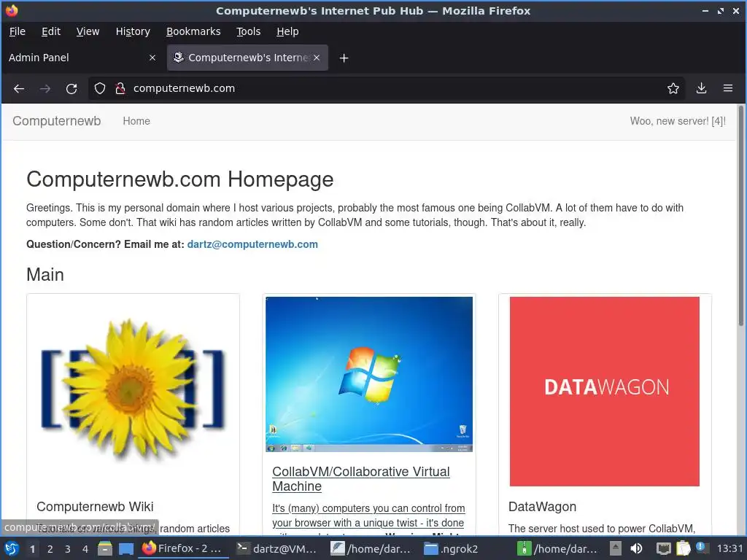Open the dartz@VM terminal taskbar entry
Image resolution: width=747 pixels, height=560 pixels.
pyautogui.click(x=276, y=548)
